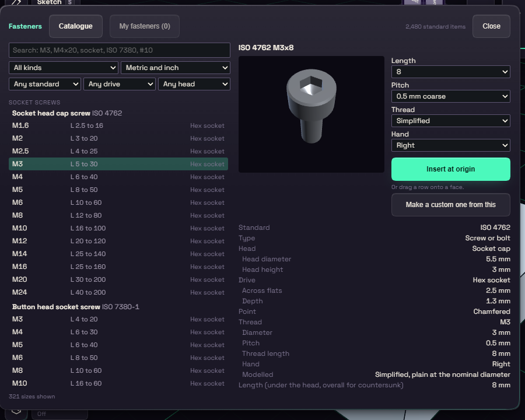Select the button head M4 L 6 to 30 row
This screenshot has height=420, width=525.
point(118,332)
